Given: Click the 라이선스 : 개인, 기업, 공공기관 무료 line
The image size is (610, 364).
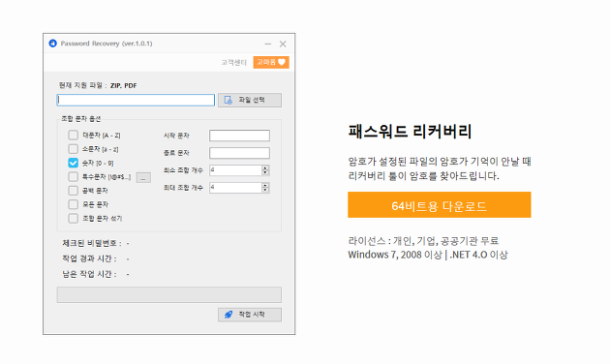Looking at the screenshot, I should (x=423, y=241).
